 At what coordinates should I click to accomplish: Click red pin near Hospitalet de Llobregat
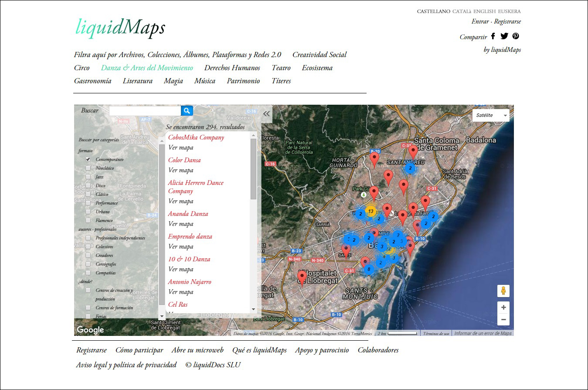302,277
